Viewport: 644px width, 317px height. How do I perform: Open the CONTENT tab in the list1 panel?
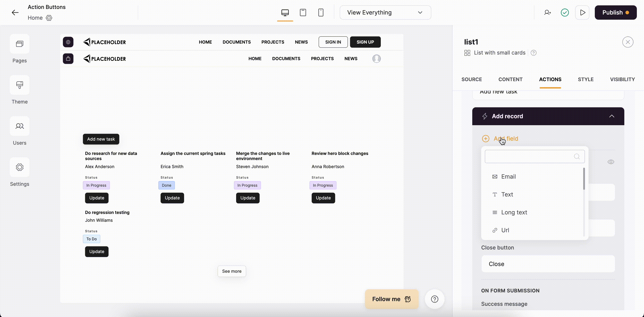(x=511, y=80)
